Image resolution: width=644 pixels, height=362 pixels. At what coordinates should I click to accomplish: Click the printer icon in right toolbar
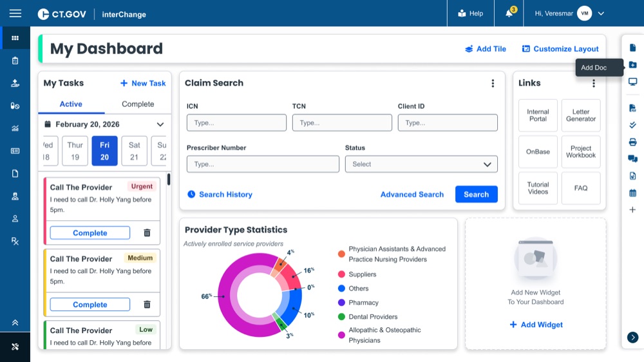(632, 142)
